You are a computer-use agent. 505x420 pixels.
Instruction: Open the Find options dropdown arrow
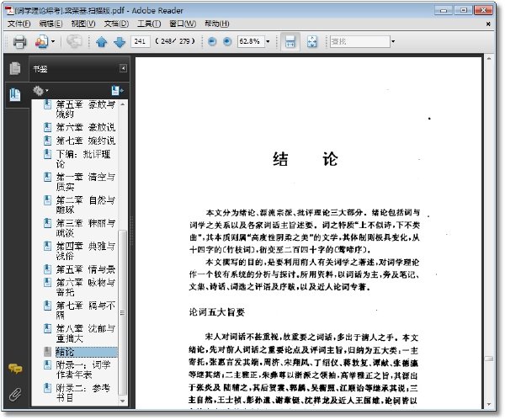[393, 41]
